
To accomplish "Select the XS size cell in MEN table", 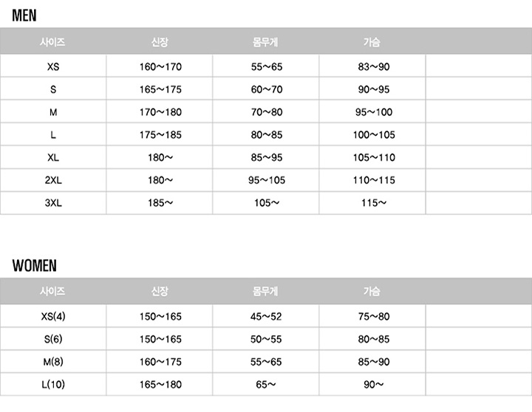I will [x=53, y=66].
